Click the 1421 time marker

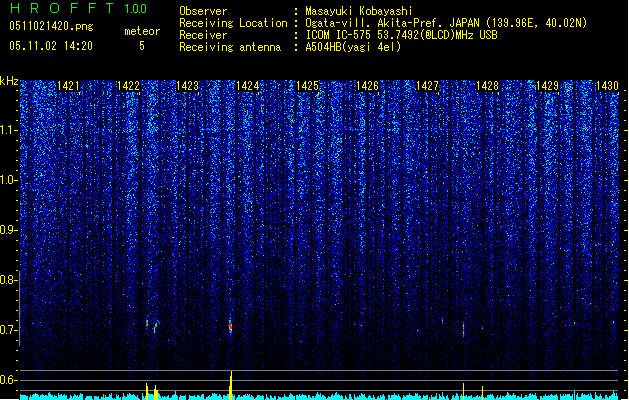pyautogui.click(x=68, y=86)
